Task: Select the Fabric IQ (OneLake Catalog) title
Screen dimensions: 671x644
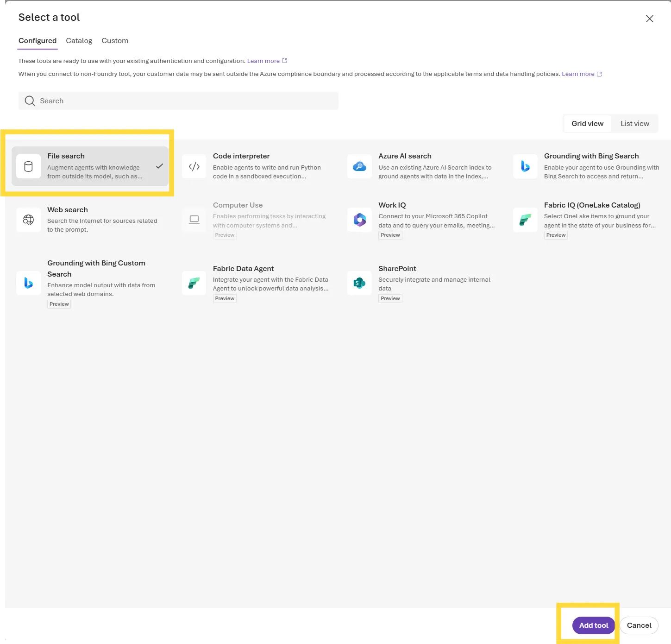Action: [592, 205]
